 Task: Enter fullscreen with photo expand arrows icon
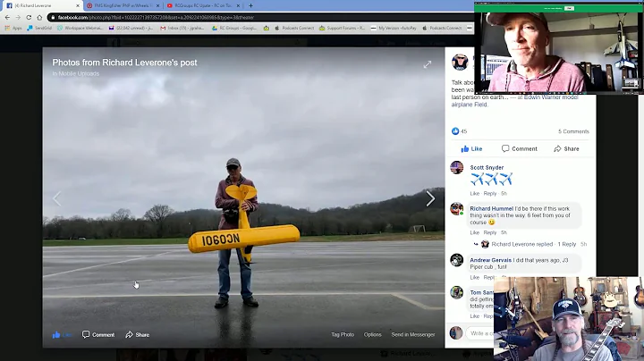coord(428,64)
